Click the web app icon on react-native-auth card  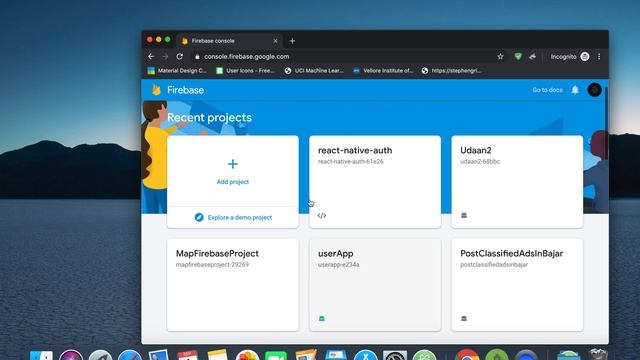(322, 216)
